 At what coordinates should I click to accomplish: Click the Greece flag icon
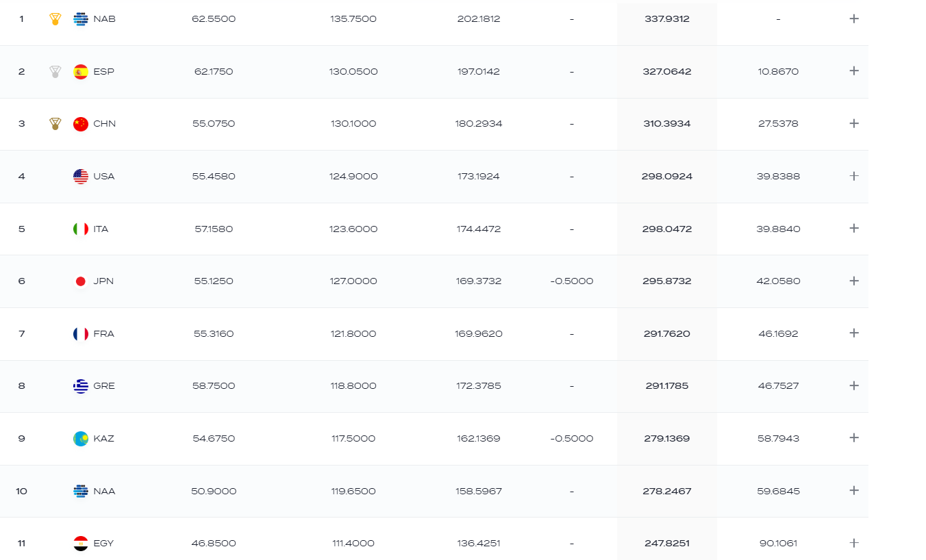tap(81, 386)
